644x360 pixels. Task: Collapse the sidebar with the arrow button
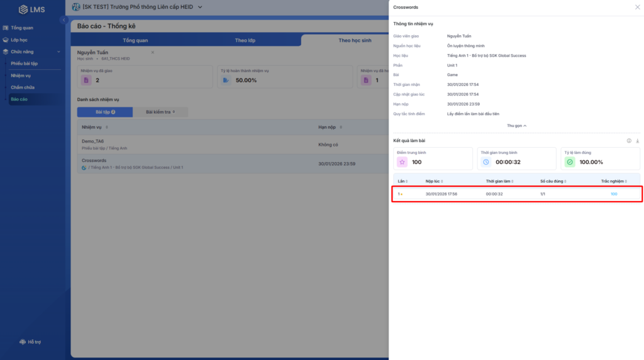[64, 21]
